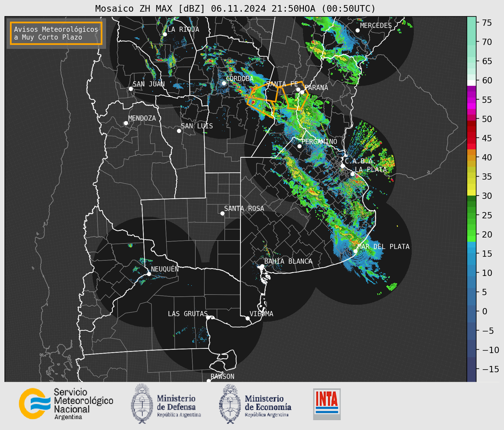Screen dimensions: 504x430
Task: Click the 'Servicio Meteorológico Nacional' text
Action: click(84, 401)
